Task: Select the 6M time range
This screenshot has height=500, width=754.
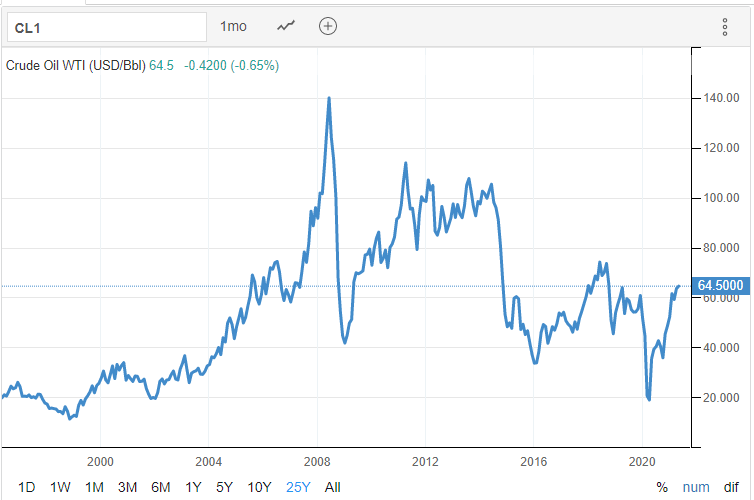Action: [161, 488]
